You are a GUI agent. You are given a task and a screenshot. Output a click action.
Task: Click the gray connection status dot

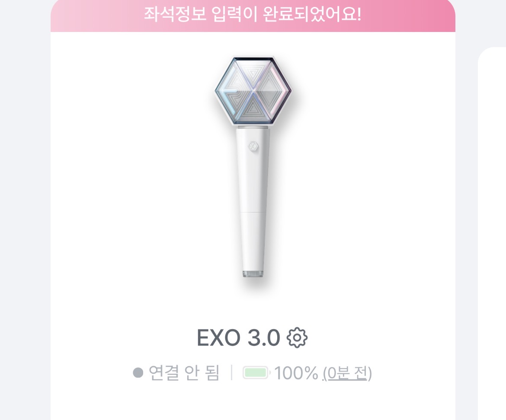[138, 372]
